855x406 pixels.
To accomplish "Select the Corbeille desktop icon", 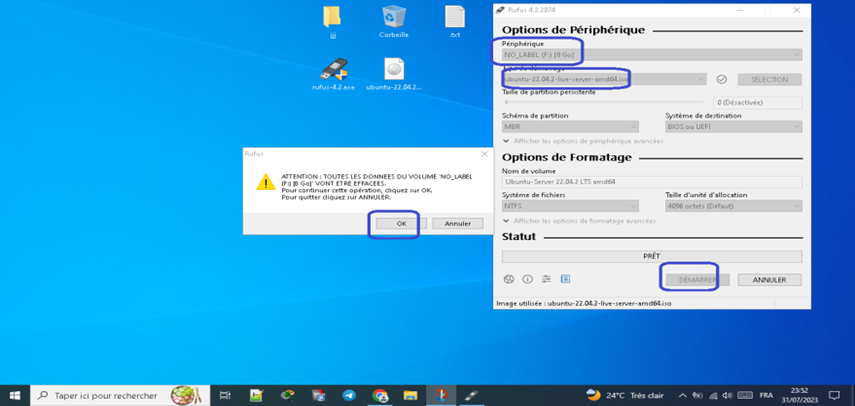I will pos(394,22).
